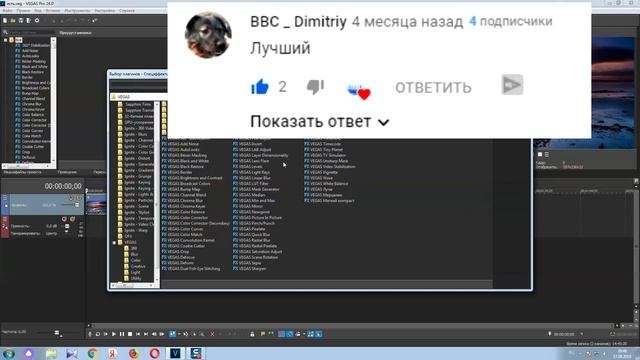Image resolution: width=640 pixels, height=360 pixels.
Task: Select VEGAS Crop plugin
Action: [x=176, y=252]
